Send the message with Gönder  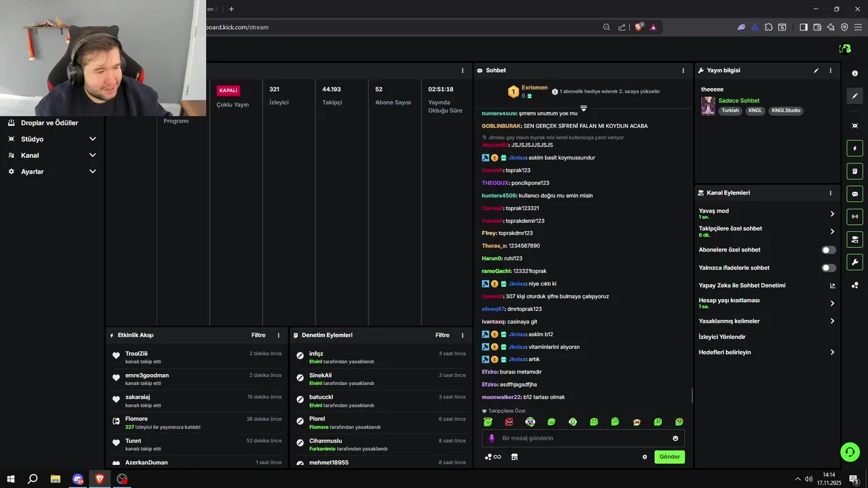[669, 457]
